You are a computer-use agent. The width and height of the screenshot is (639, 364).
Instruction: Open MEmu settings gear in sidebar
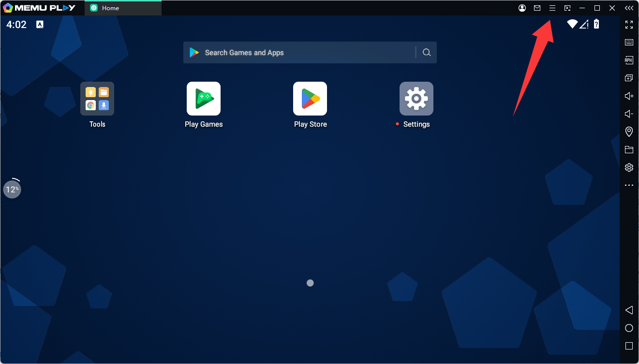(629, 168)
